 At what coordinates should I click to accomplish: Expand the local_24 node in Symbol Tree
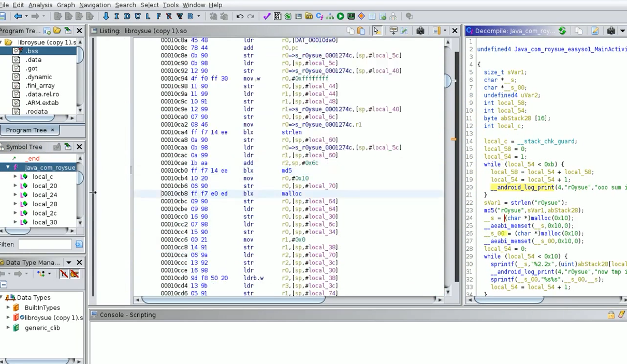pos(16,195)
